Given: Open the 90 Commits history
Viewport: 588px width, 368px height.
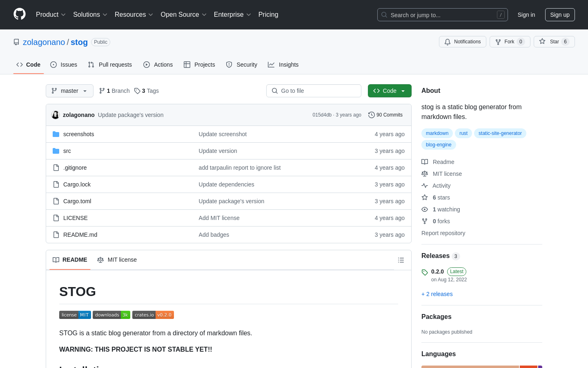Looking at the screenshot, I should [385, 115].
